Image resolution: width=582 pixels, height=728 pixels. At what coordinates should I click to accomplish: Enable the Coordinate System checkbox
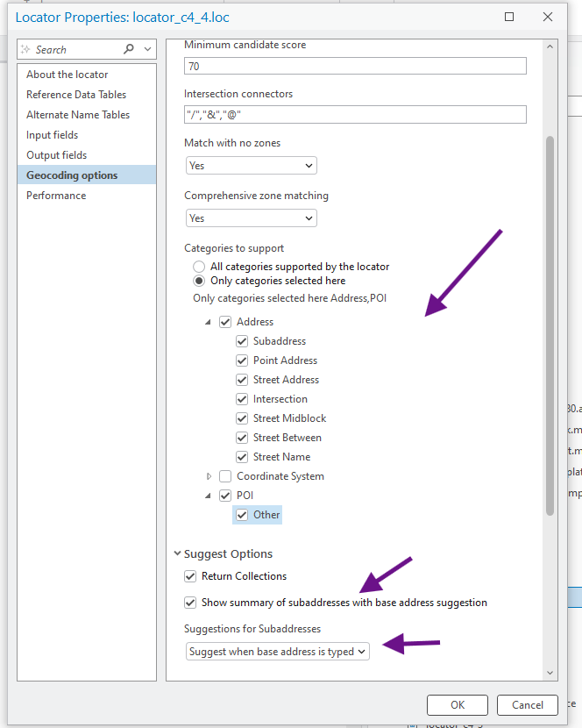point(225,476)
